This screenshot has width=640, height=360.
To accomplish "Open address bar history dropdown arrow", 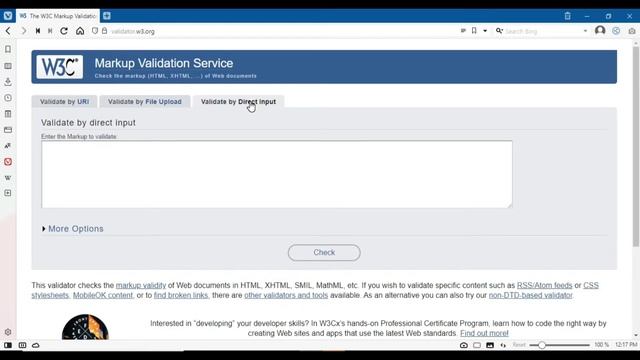I will click(x=485, y=31).
